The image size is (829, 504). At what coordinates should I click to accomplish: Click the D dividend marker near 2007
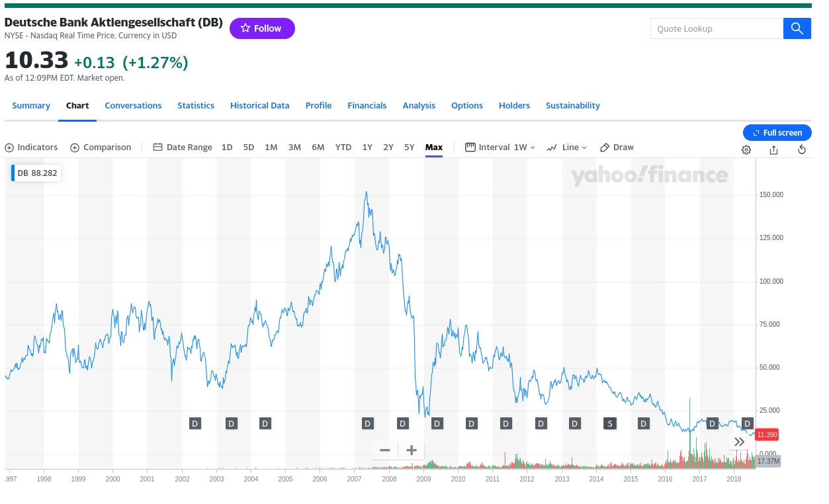[x=368, y=423]
